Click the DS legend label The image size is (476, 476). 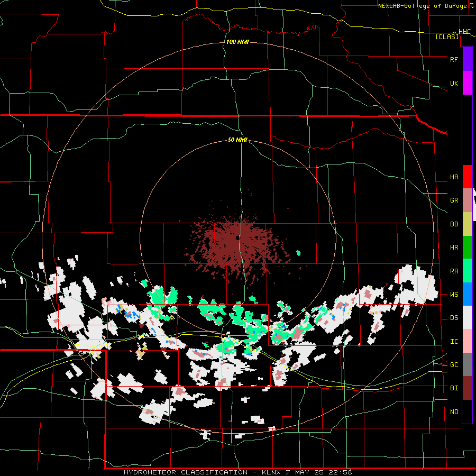pos(454,318)
